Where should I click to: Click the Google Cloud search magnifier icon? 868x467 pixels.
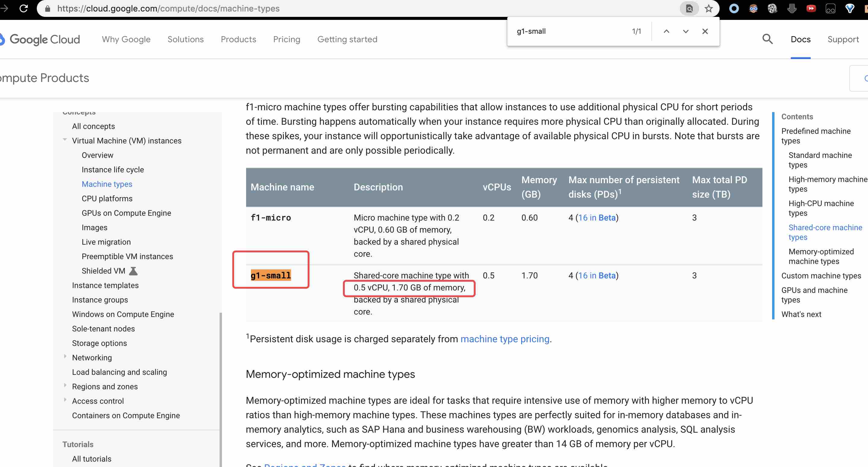(x=767, y=39)
